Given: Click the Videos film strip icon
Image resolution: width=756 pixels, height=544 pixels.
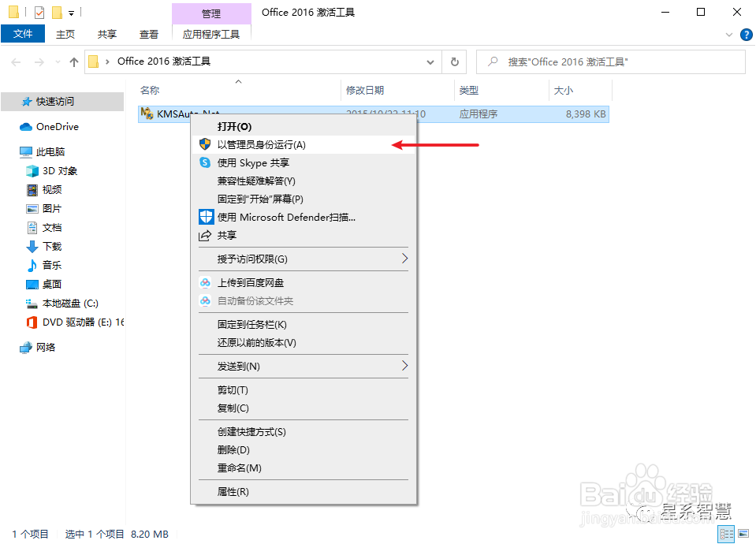Looking at the screenshot, I should [32, 190].
